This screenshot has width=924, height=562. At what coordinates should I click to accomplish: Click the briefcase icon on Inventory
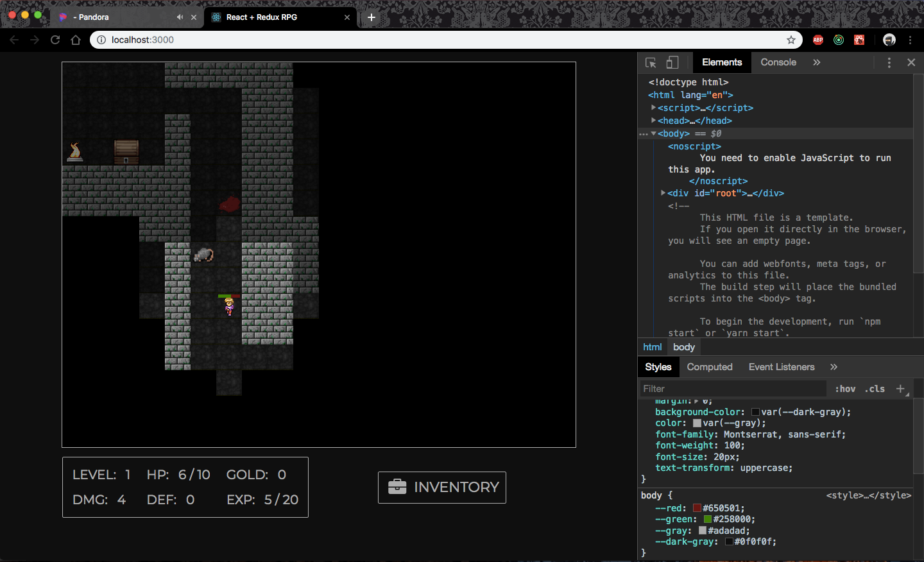click(397, 487)
